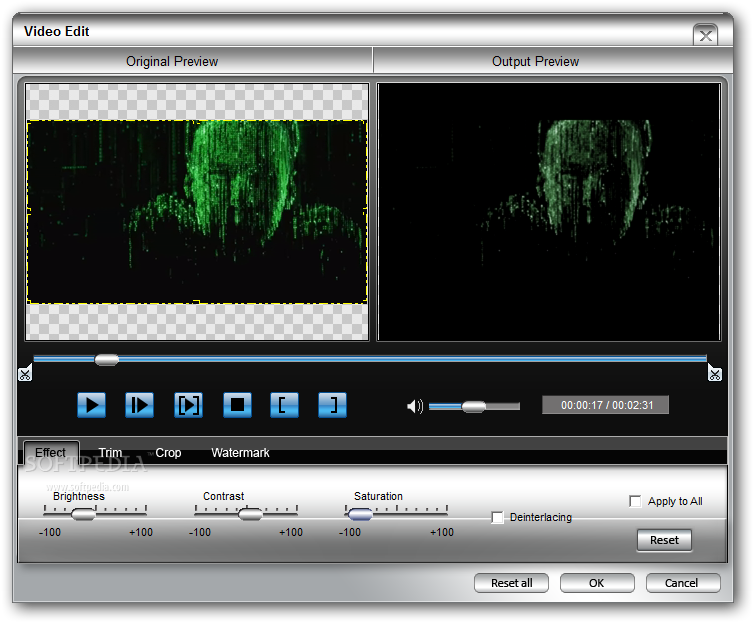Tick the Apply to All checkbox

(635, 501)
